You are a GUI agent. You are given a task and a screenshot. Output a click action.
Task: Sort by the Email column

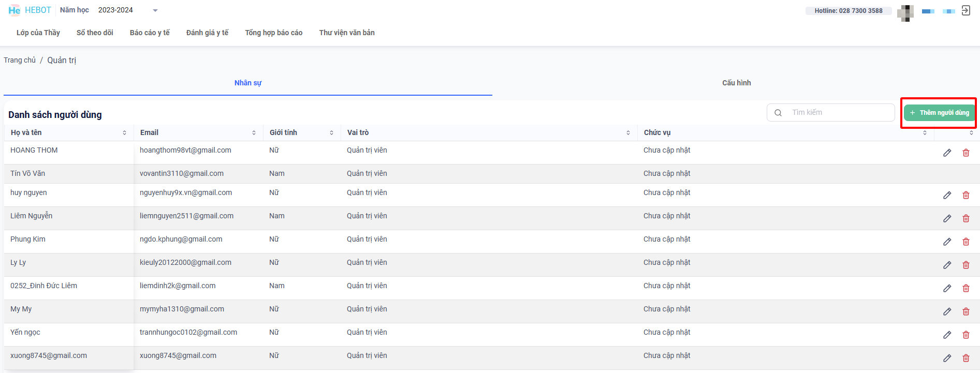(x=254, y=133)
